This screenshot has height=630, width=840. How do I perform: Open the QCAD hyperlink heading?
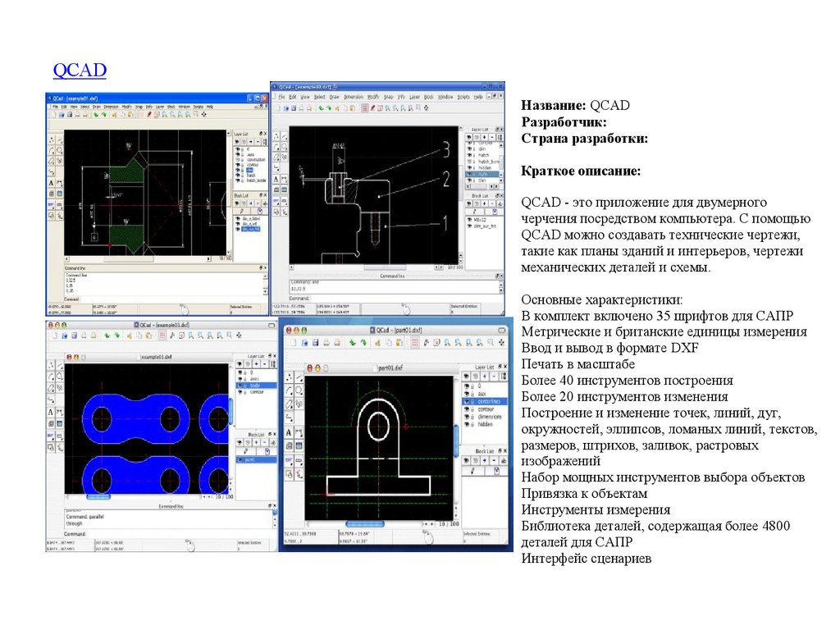80,70
